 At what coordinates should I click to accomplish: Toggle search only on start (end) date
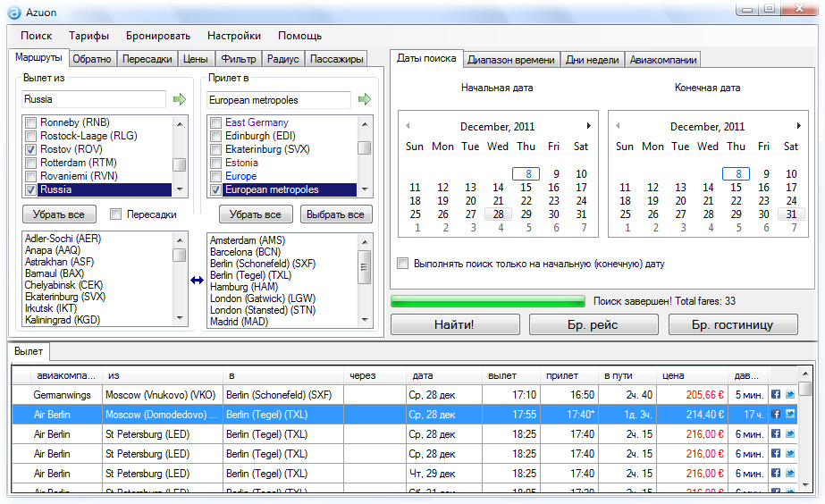pyautogui.click(x=403, y=264)
